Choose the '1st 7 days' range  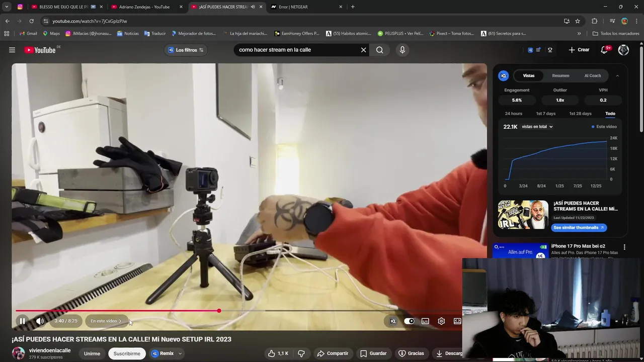point(546,114)
